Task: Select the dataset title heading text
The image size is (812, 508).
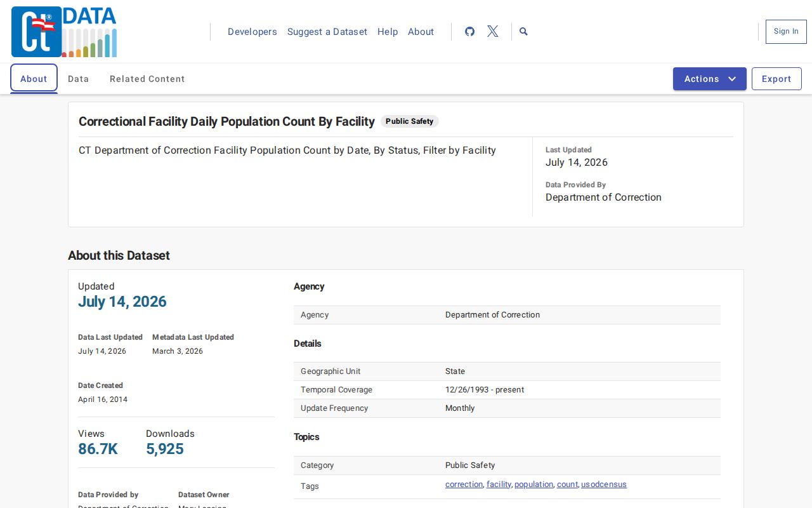Action: [226, 121]
